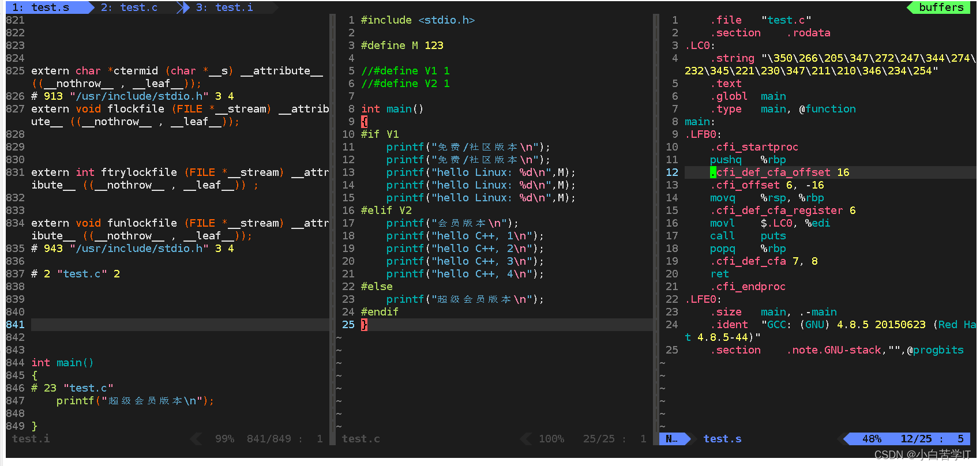Image resolution: width=980 pixels, height=466 pixels.
Task: Click extern void flockfile declaration
Action: (x=180, y=115)
